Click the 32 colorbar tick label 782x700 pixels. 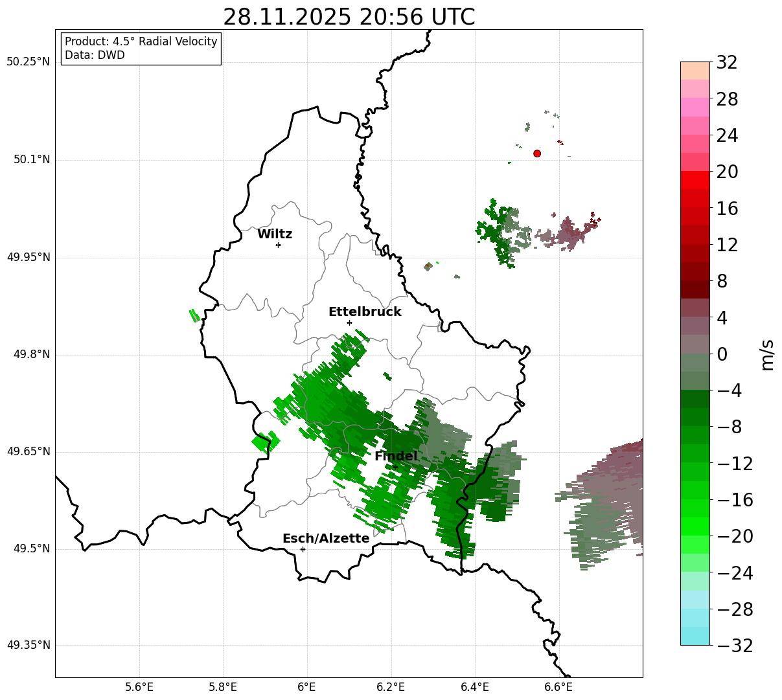point(727,63)
